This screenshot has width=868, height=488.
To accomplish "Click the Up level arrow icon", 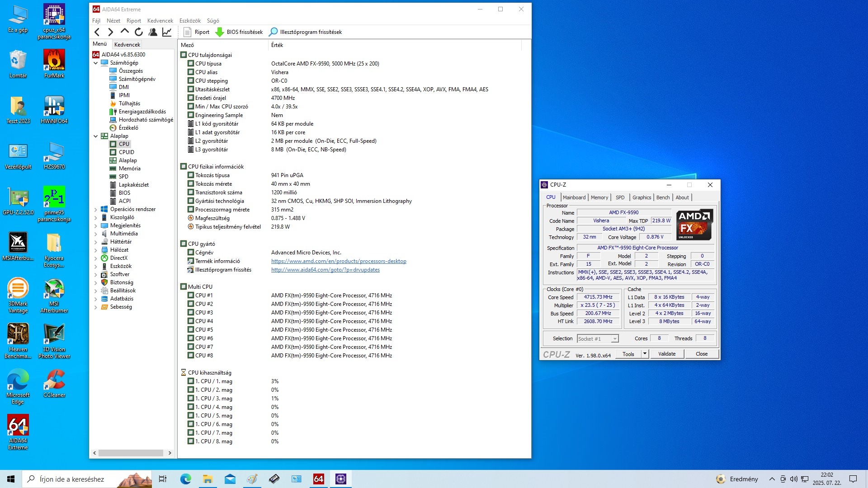I will click(125, 32).
